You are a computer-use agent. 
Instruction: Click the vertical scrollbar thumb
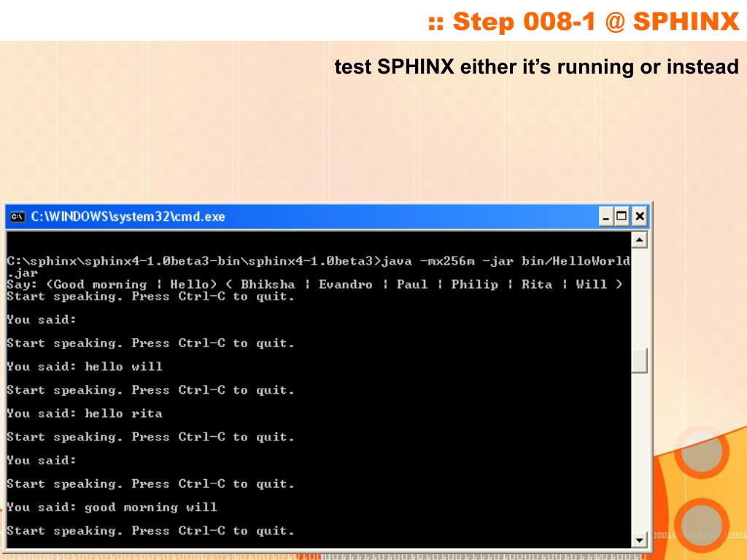[x=639, y=360]
